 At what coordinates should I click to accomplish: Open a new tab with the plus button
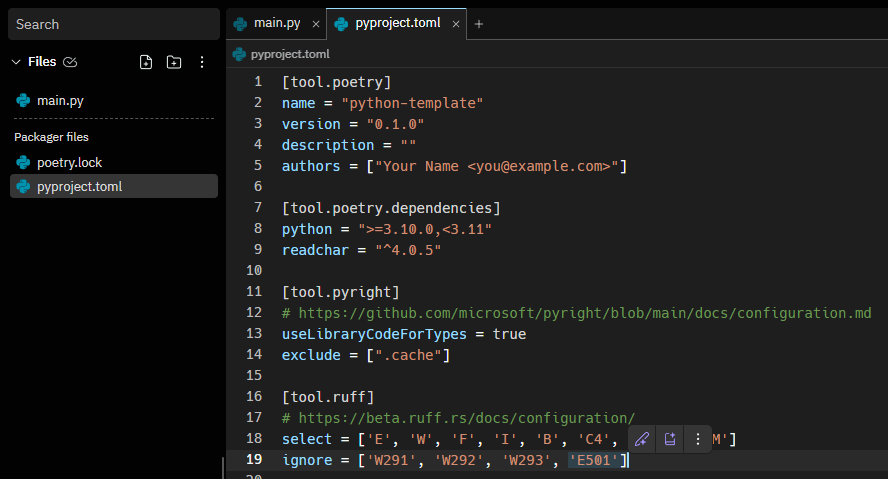pyautogui.click(x=479, y=24)
